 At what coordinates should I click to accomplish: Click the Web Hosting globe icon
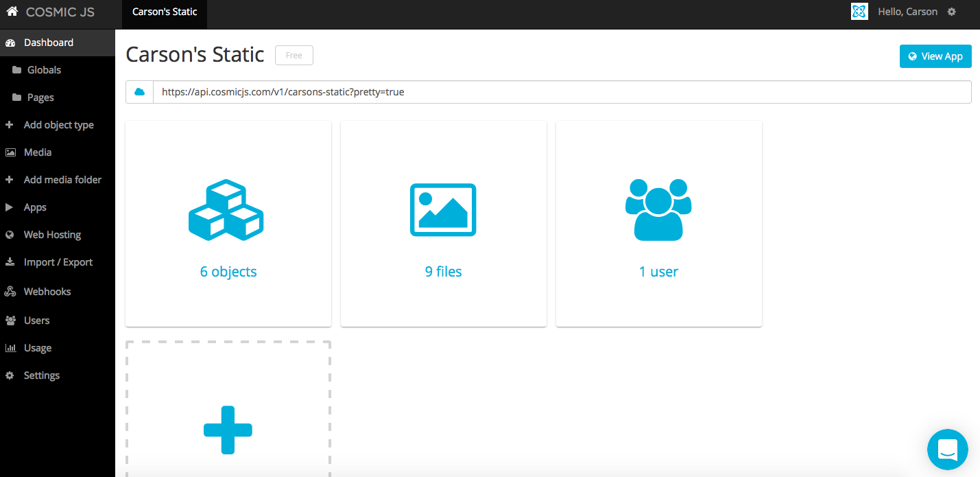[x=10, y=235]
